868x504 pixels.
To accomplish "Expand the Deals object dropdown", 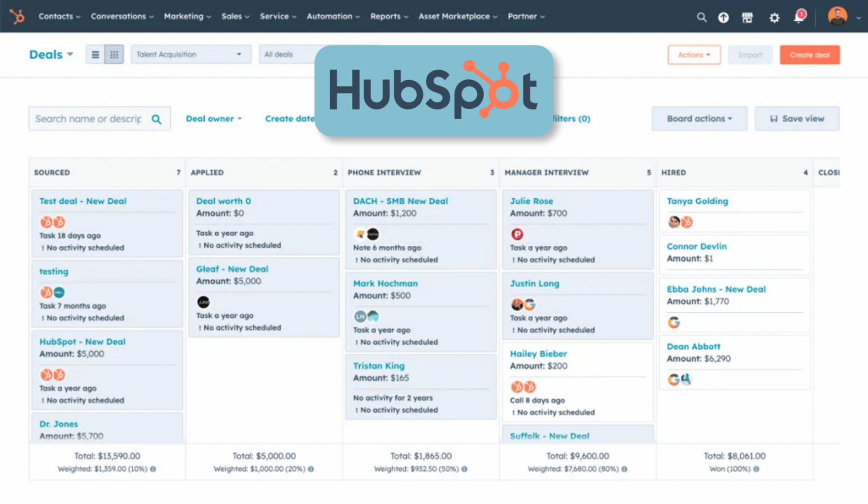I will pyautogui.click(x=51, y=55).
